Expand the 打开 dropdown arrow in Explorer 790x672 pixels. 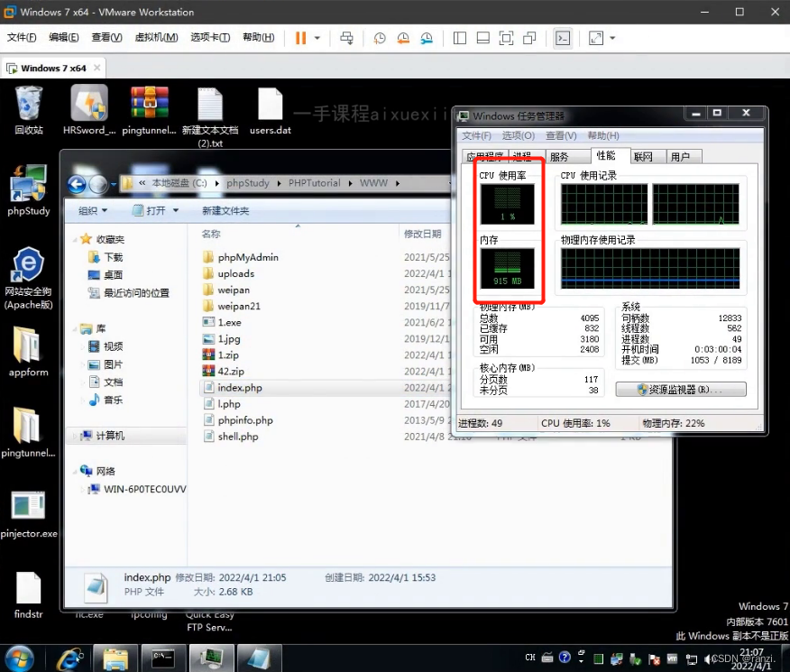pyautogui.click(x=175, y=210)
